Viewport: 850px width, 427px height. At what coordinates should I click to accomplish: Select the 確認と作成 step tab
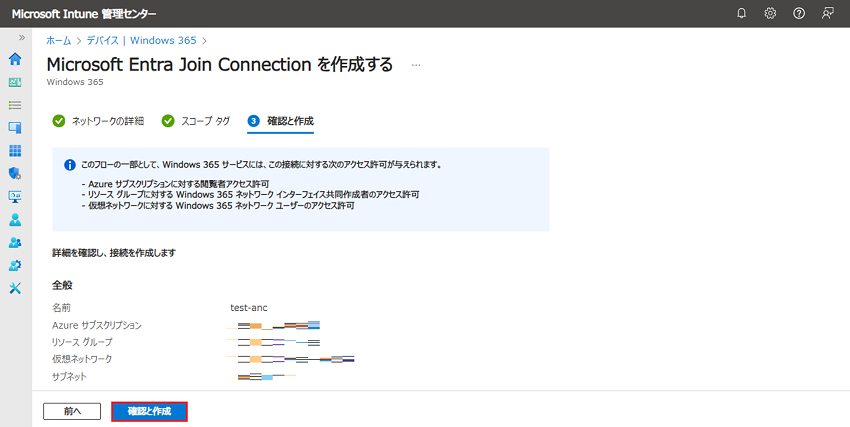pyautogui.click(x=280, y=121)
